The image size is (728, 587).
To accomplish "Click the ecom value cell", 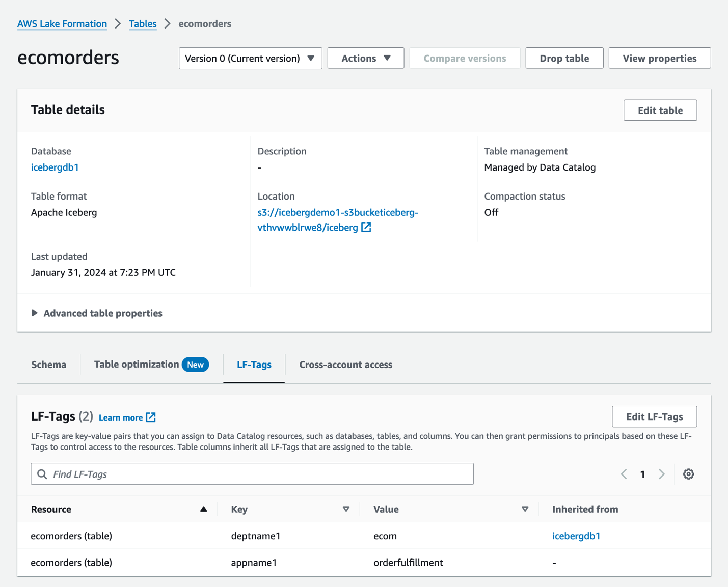I will pyautogui.click(x=385, y=536).
